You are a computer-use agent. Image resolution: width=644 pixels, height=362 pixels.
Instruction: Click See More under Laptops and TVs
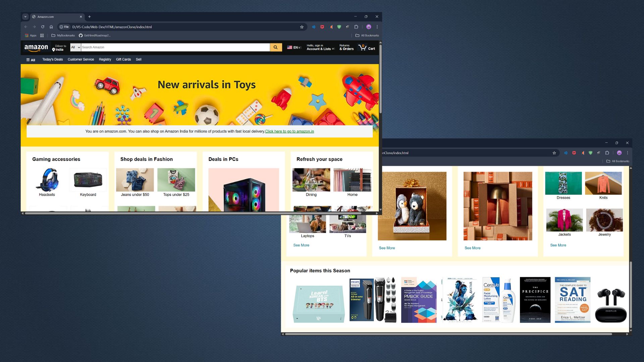[301, 245]
